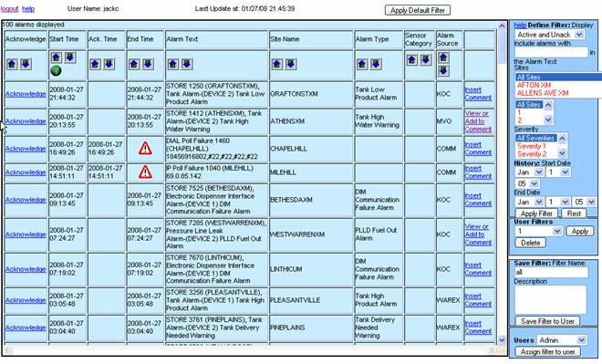The width and height of the screenshot is (602, 364).
Task: View or Add Comment for WESTWARRENXM alarm
Action: coord(478,234)
